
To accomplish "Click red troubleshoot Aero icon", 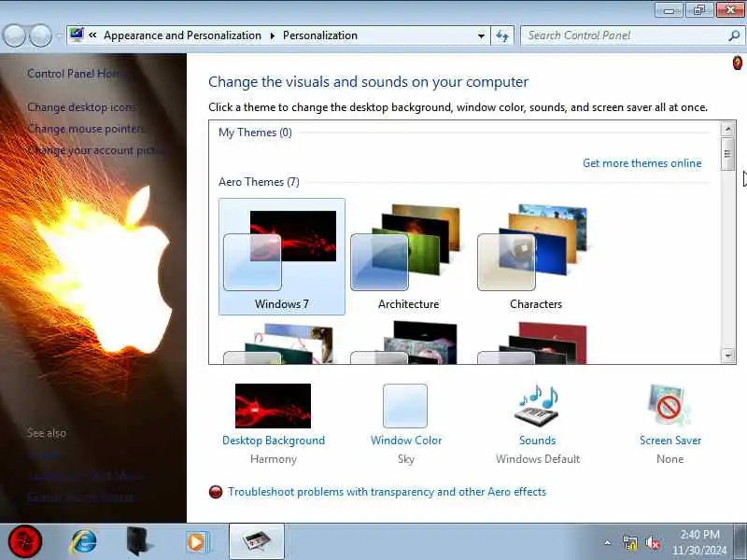I will (216, 492).
